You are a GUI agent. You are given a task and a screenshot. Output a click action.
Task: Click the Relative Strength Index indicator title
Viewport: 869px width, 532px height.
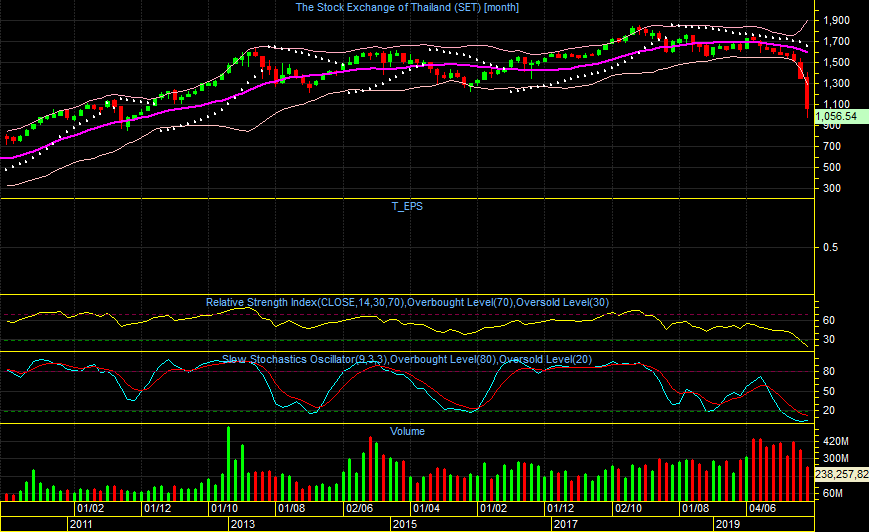(x=407, y=303)
